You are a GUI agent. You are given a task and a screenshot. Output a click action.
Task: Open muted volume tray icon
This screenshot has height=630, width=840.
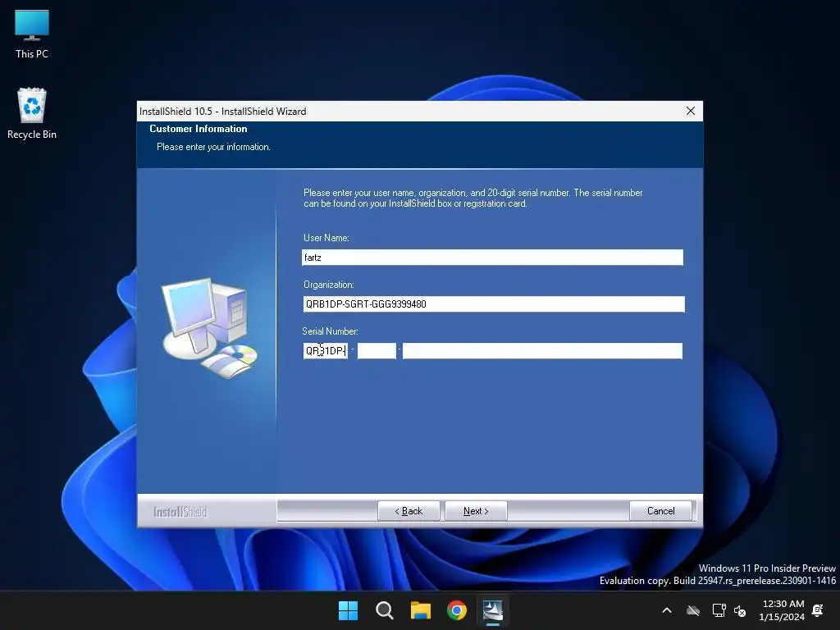click(740, 610)
